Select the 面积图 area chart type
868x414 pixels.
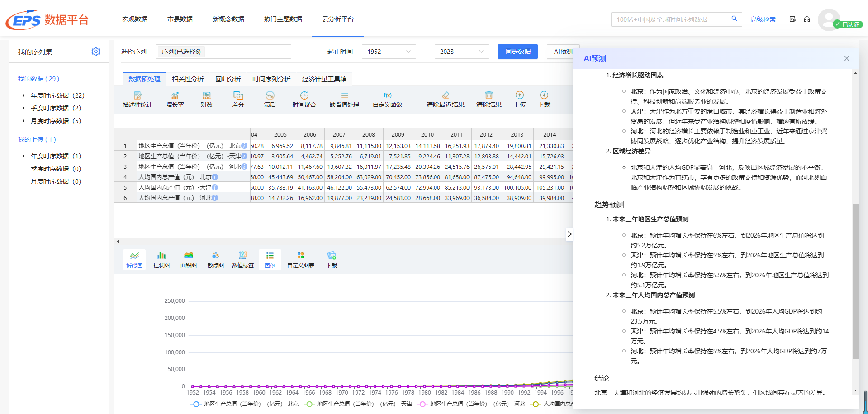click(189, 260)
